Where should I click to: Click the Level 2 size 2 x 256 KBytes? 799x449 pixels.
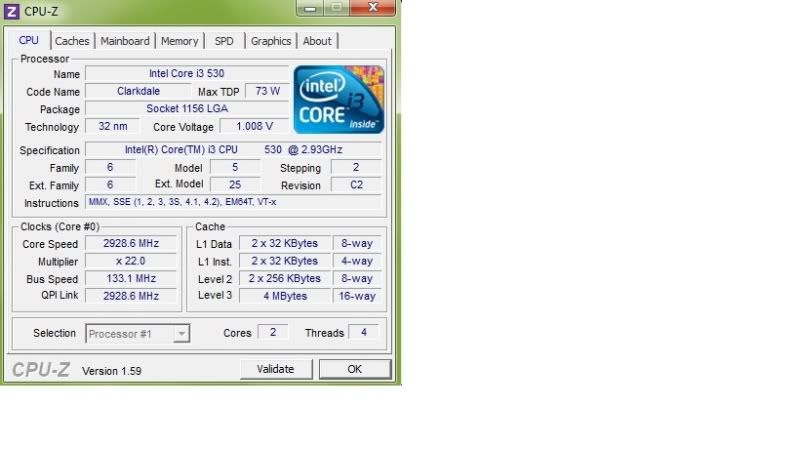pos(284,278)
